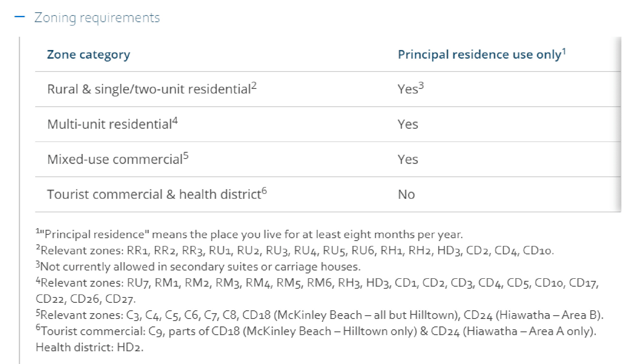The height and width of the screenshot is (364, 642).
Task: Click the Principal residence definition footnote text
Action: [x=249, y=234]
